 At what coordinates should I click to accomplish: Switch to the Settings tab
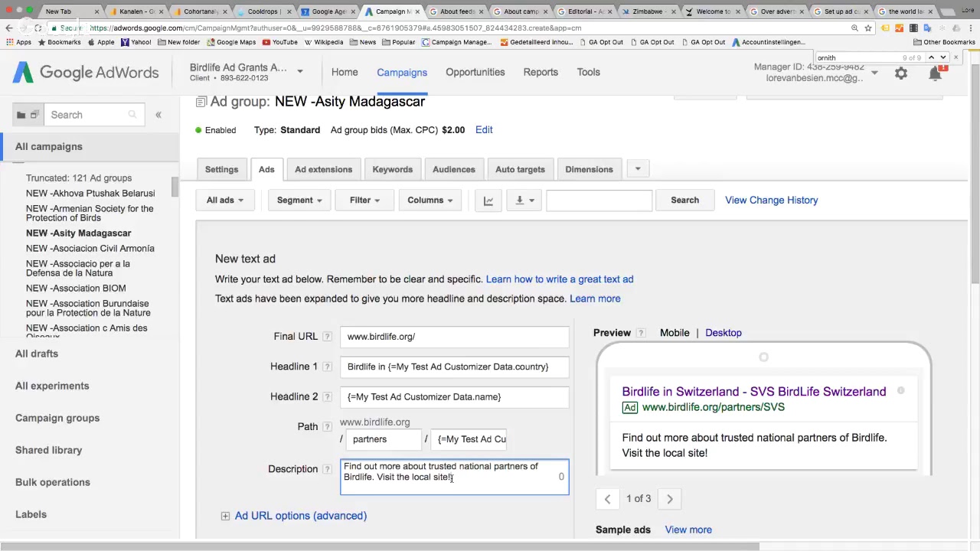221,169
